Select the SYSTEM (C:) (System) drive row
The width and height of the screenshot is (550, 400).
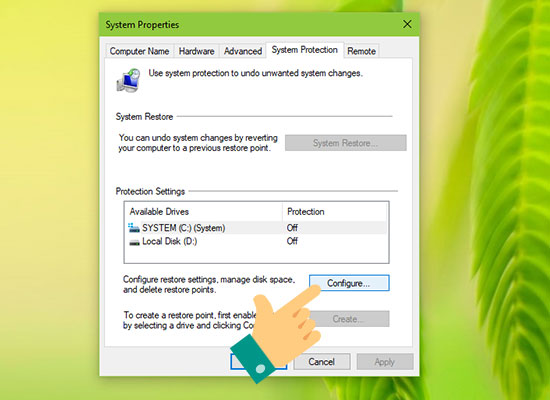pos(256,228)
